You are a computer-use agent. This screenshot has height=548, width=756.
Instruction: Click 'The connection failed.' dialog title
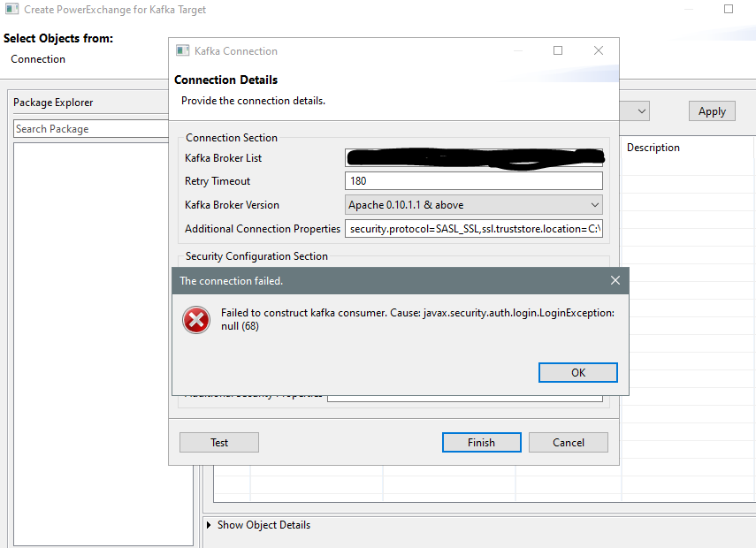[231, 281]
